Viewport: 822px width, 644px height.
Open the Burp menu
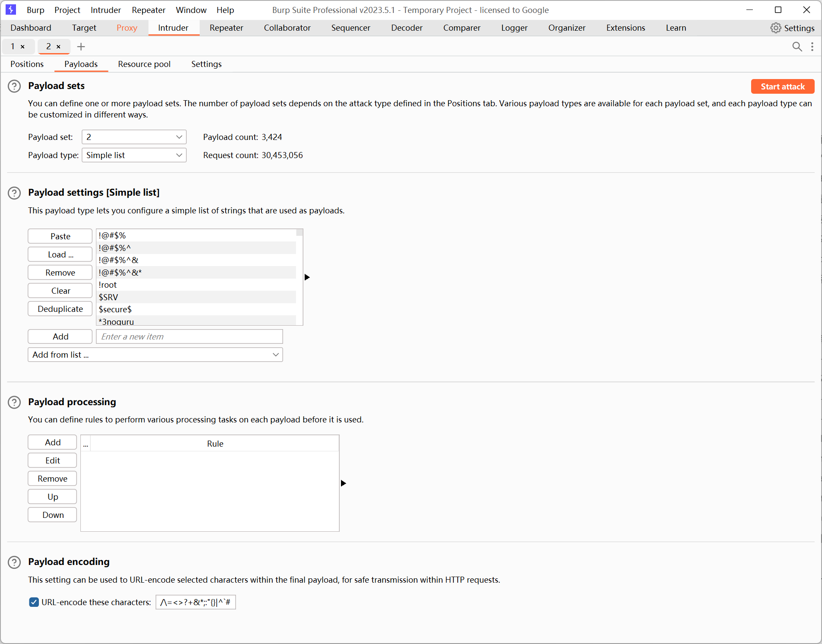point(35,10)
